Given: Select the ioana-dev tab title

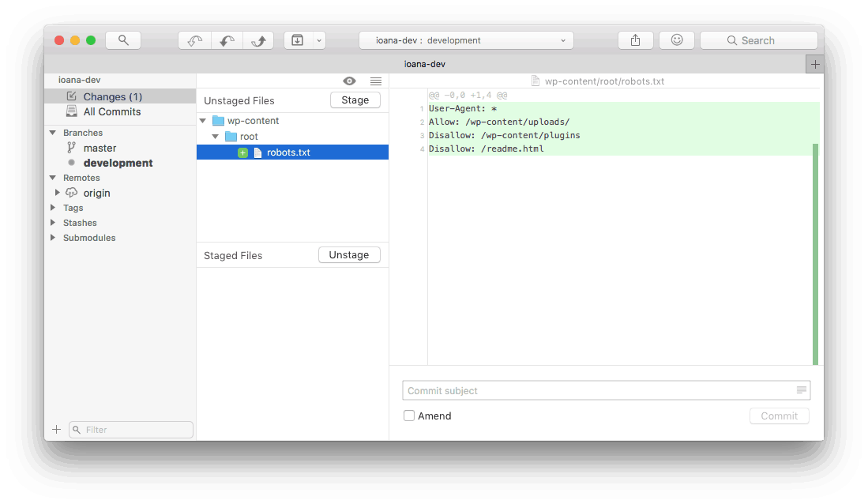Looking at the screenshot, I should (425, 64).
